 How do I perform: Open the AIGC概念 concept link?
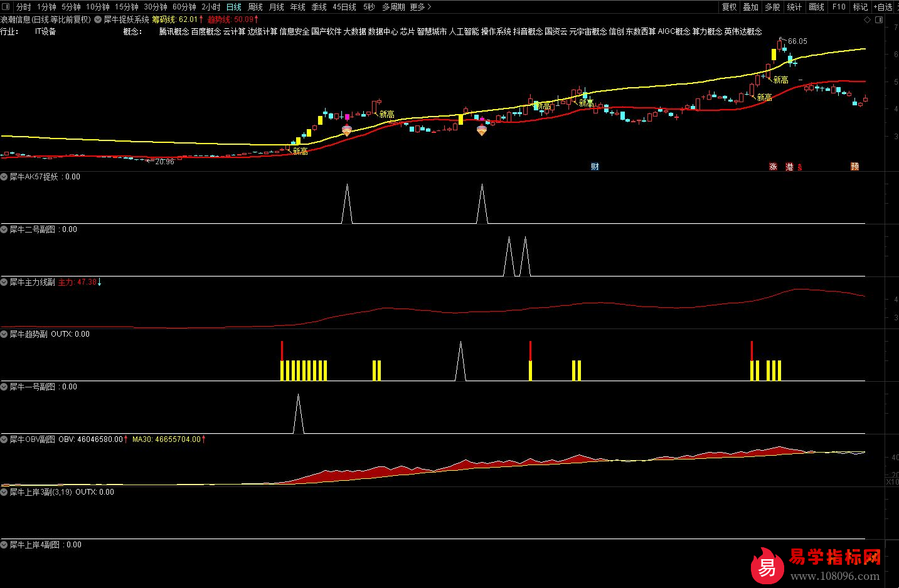pyautogui.click(x=674, y=31)
